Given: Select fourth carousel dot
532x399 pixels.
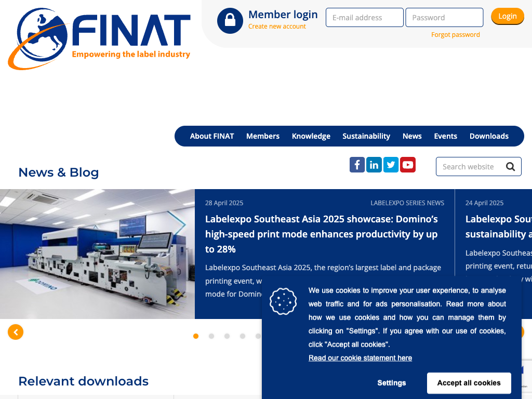Looking at the screenshot, I should tap(243, 336).
